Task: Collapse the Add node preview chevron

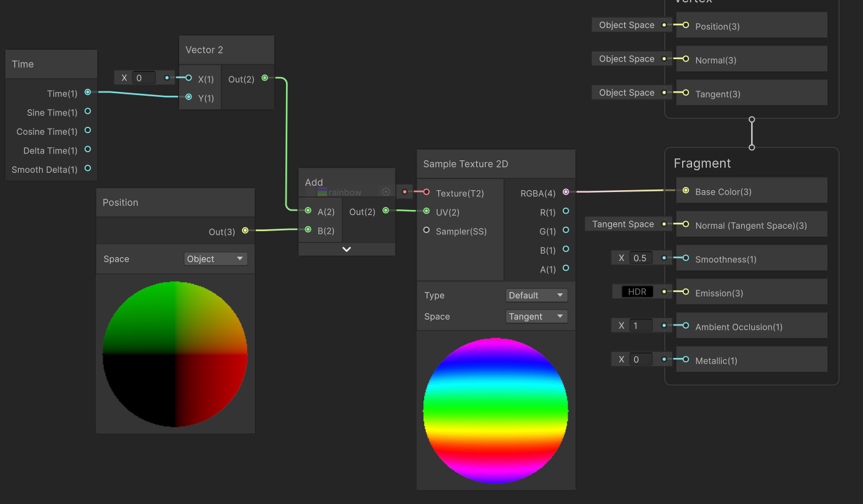Action: coord(347,249)
